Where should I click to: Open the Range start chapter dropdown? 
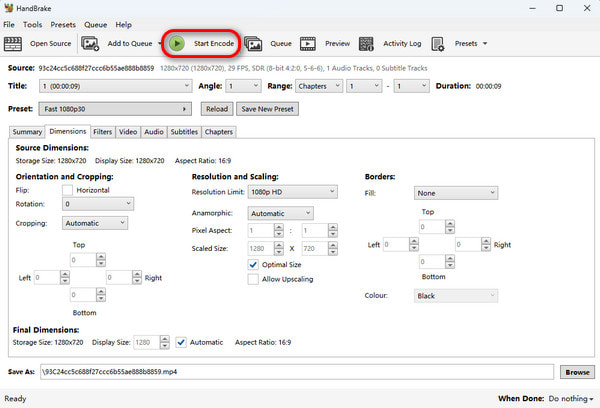tap(364, 86)
